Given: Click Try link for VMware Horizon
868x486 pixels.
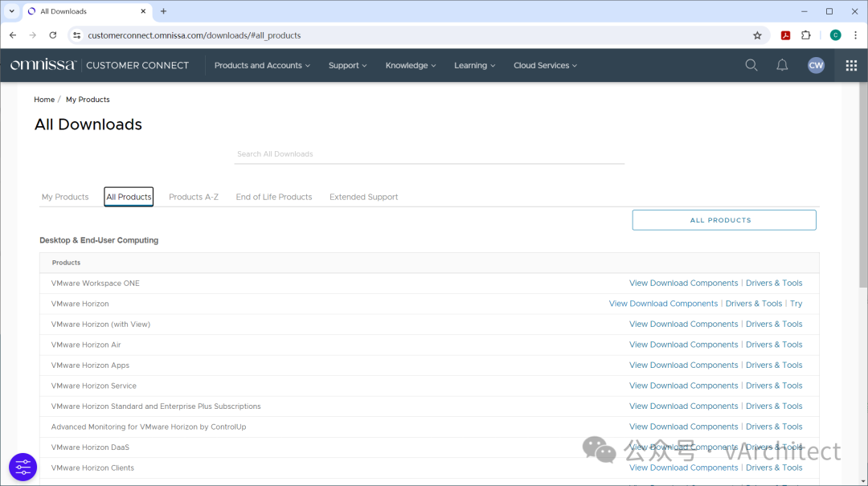Looking at the screenshot, I should [796, 304].
